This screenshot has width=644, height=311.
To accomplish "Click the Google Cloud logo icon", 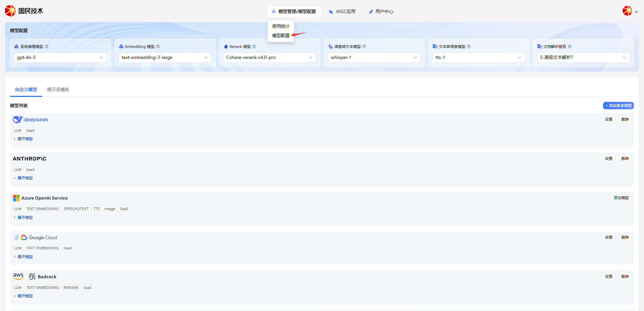I will (24, 238).
